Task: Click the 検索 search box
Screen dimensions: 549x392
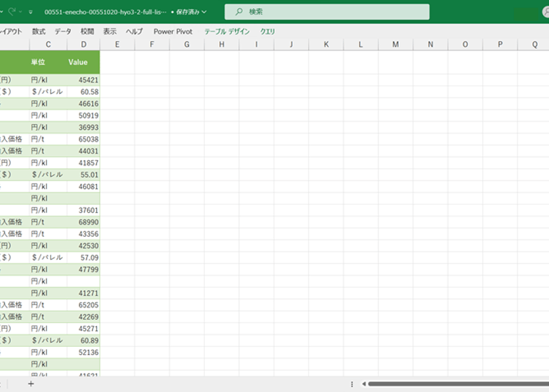Action: (327, 11)
